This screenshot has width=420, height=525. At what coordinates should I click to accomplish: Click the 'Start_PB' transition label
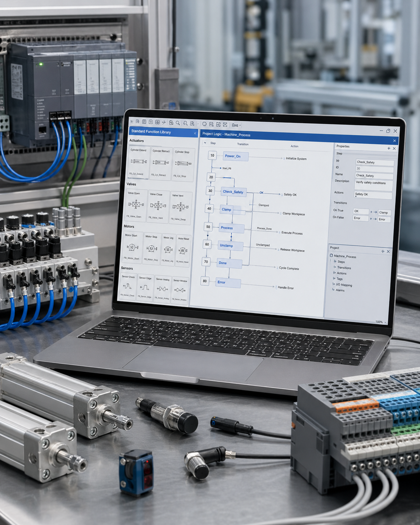tap(227, 168)
